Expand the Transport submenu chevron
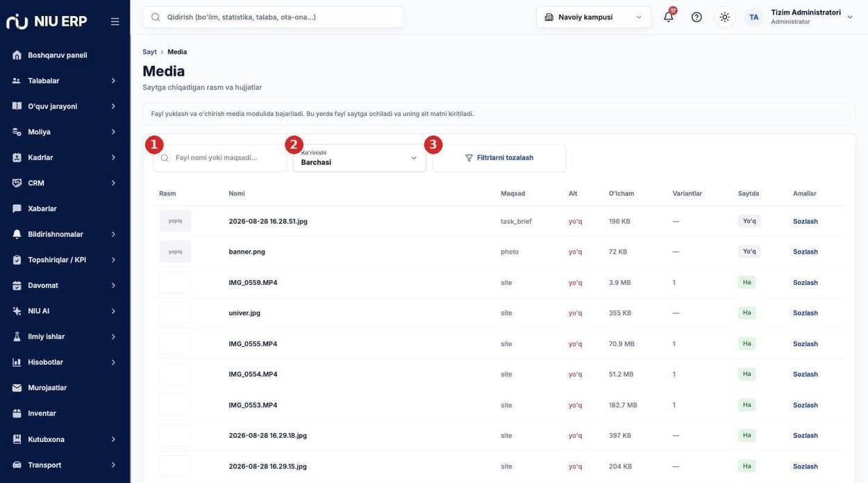 (x=113, y=465)
